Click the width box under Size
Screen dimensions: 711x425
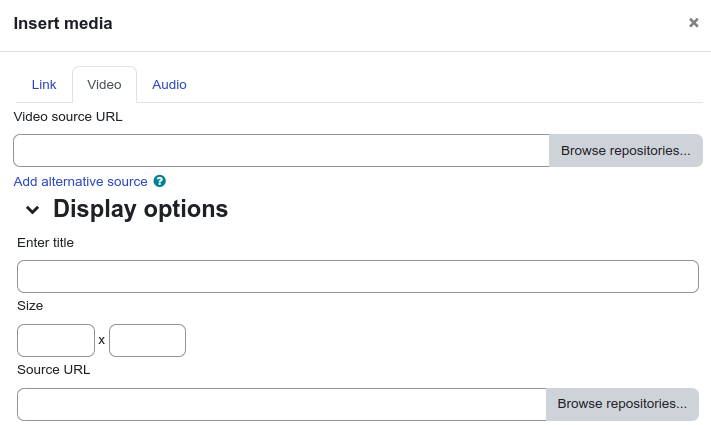click(56, 340)
